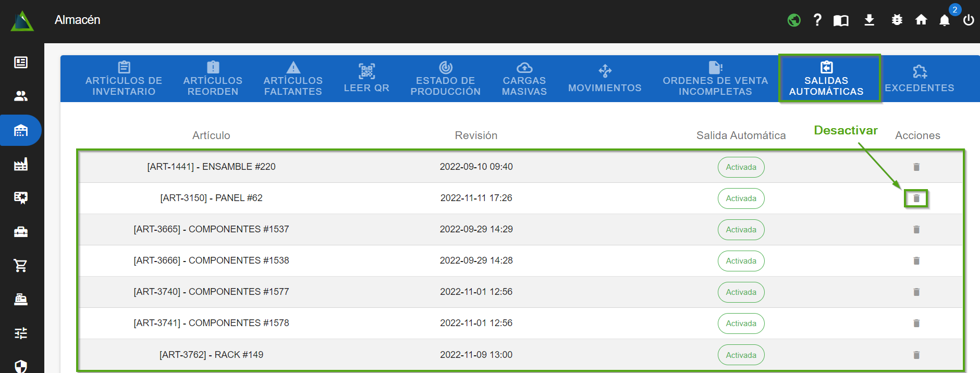Select the Movimientos tab
The image size is (980, 373).
(605, 79)
